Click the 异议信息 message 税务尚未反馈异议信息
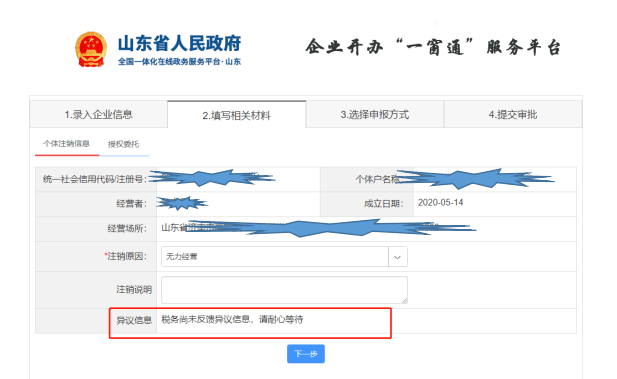This screenshot has height=379, width=617. coord(232,320)
